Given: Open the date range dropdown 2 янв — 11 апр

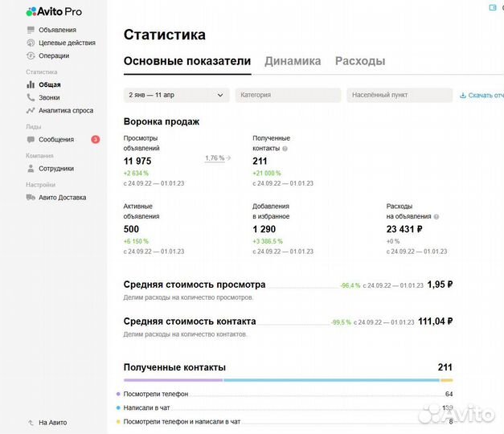Looking at the screenshot, I should (177, 95).
